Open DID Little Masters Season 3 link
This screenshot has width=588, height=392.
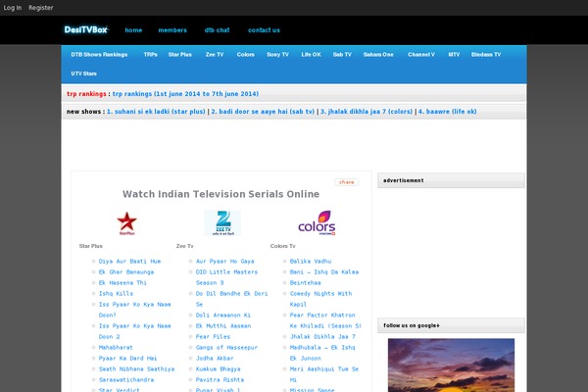226,277
